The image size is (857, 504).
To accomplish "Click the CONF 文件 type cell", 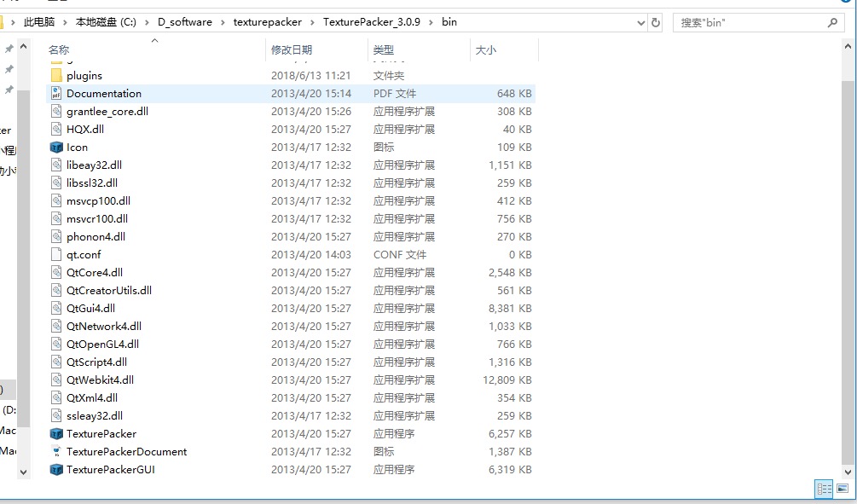I will pyautogui.click(x=400, y=255).
